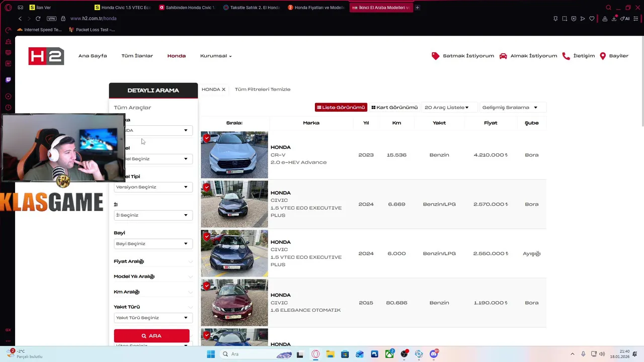The image size is (644, 362).
Task: Open Opera GX taskbar icon
Action: pyautogui.click(x=315, y=354)
